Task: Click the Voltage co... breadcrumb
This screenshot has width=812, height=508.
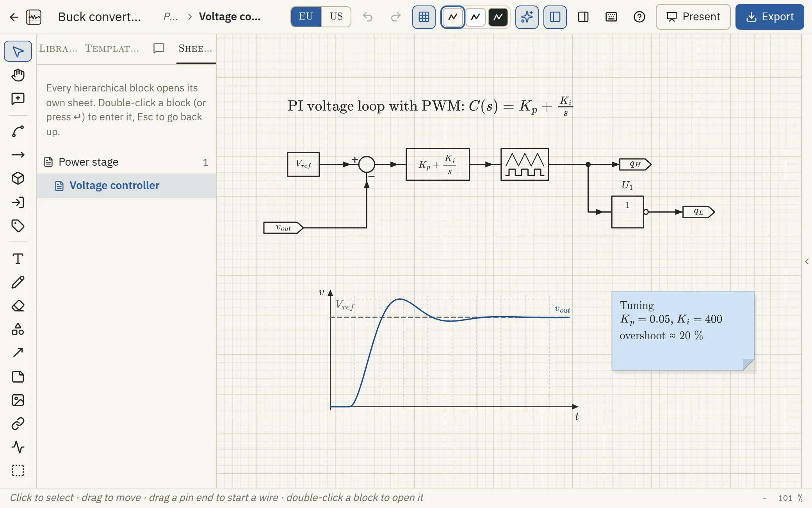Action: pyautogui.click(x=230, y=17)
